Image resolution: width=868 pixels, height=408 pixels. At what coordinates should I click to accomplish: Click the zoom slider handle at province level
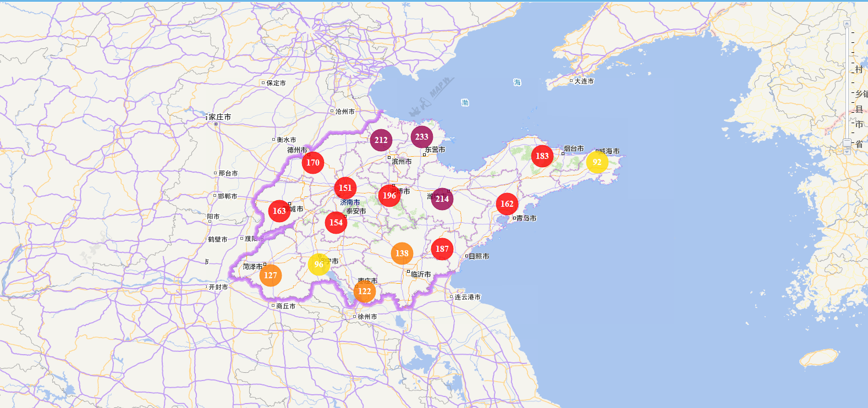pos(847,143)
